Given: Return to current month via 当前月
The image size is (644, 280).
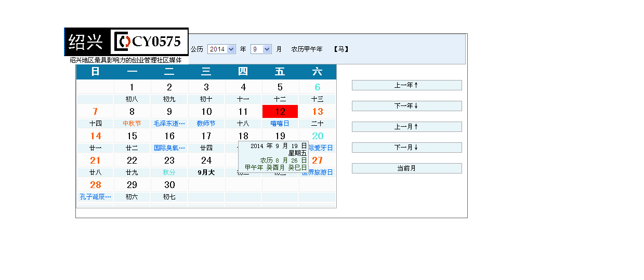Looking at the screenshot, I should (406, 168).
